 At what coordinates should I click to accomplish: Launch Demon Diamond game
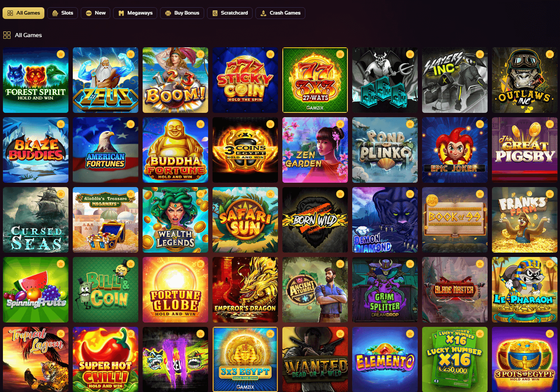click(385, 220)
